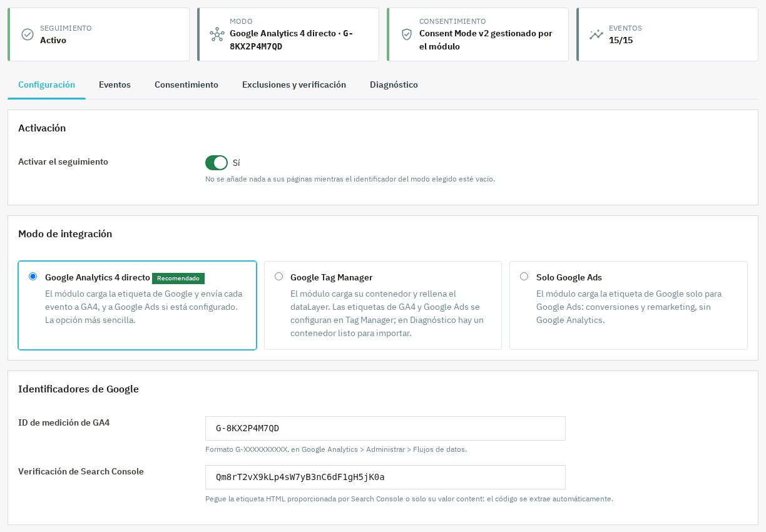Click the Activación section heading
Viewport: 766px width, 532px height.
click(x=42, y=128)
